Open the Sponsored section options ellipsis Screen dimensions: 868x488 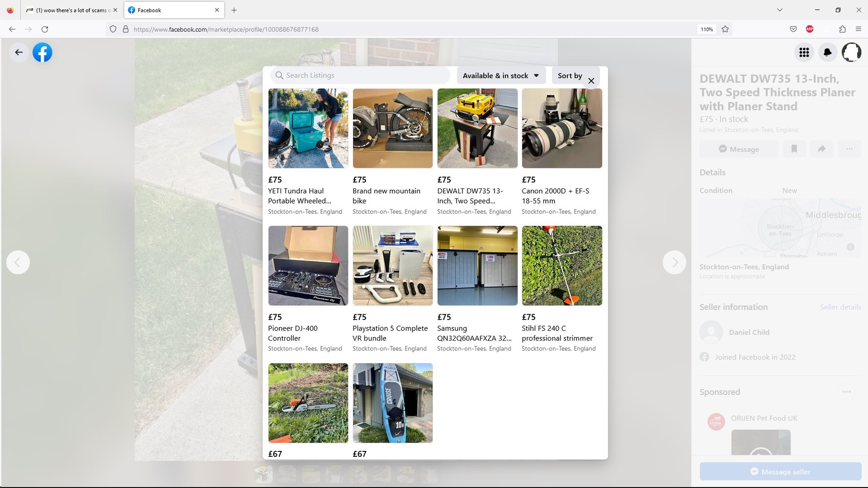coord(847,392)
